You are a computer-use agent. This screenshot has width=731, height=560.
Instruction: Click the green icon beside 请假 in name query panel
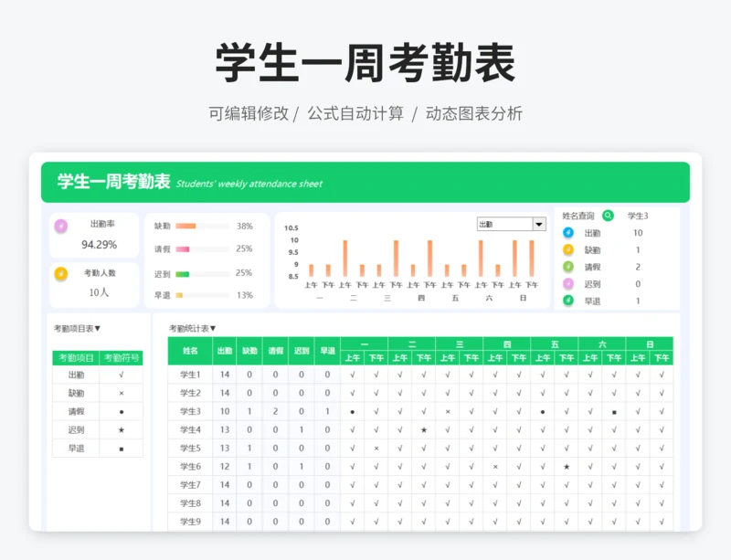coord(568,267)
